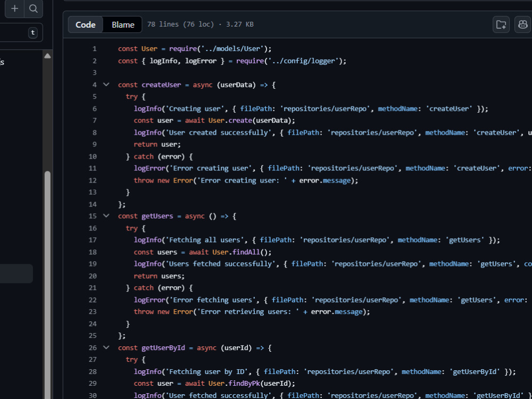Click 'catch (error)' on line 10
Viewport: 532px width, 399px height.
point(159,156)
